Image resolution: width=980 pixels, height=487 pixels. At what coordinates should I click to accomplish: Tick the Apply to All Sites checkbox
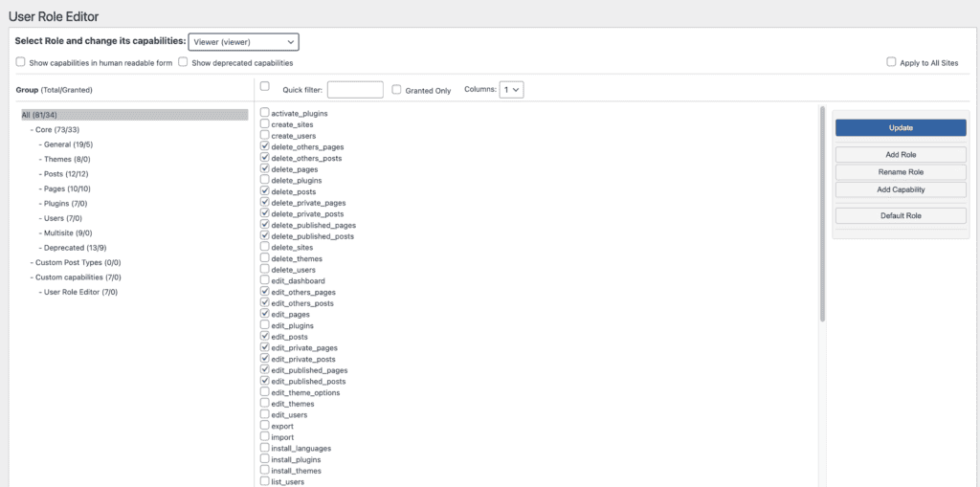click(891, 62)
